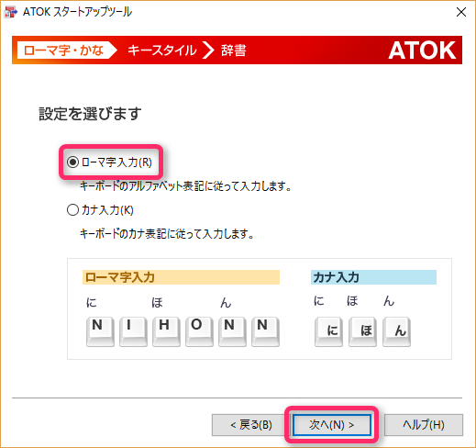Click the orange ローマ字入力 example header
Image resolution: width=476 pixels, height=448 pixels.
tap(181, 277)
